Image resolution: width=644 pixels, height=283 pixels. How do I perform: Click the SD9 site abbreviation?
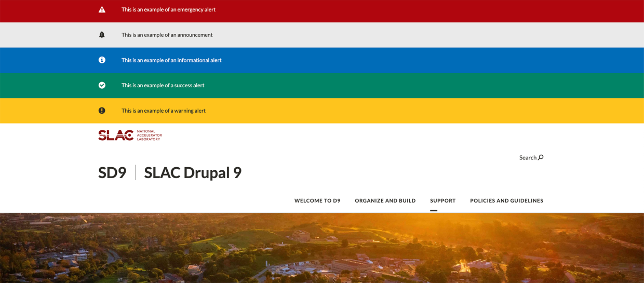pyautogui.click(x=112, y=172)
